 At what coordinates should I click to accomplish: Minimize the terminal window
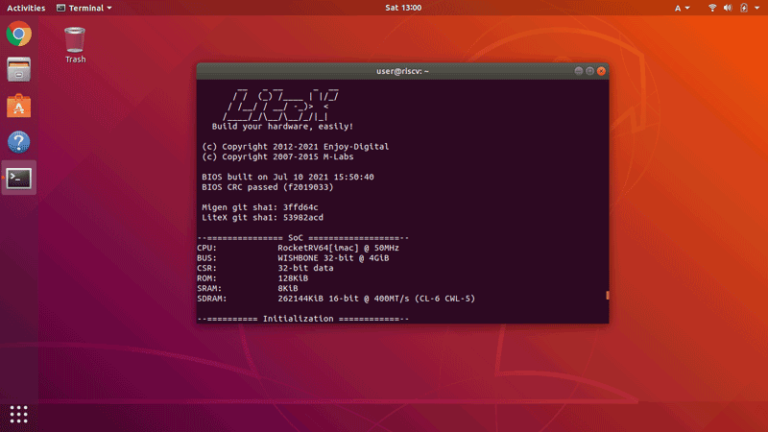578,71
